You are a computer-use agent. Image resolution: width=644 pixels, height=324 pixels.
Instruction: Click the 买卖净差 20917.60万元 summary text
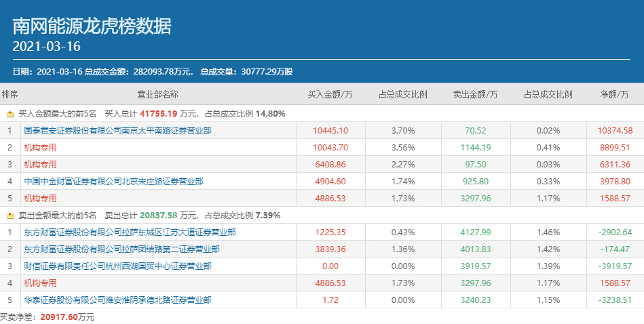[x=48, y=317]
